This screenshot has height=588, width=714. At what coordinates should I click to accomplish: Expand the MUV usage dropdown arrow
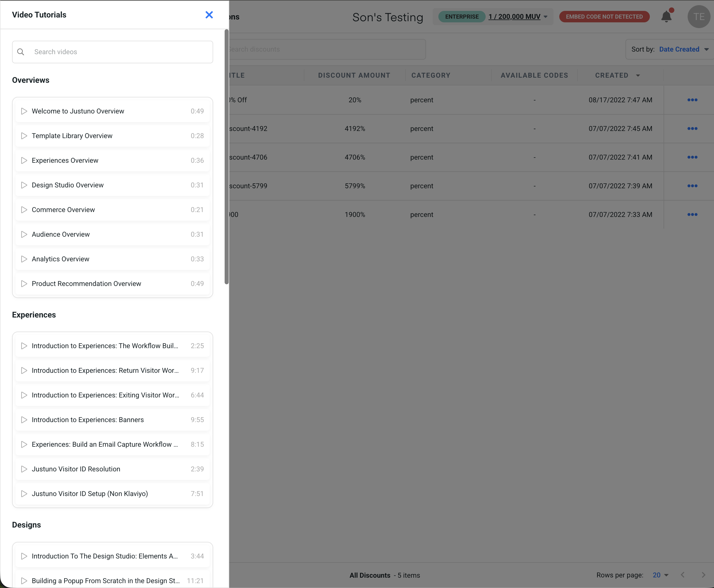(546, 17)
